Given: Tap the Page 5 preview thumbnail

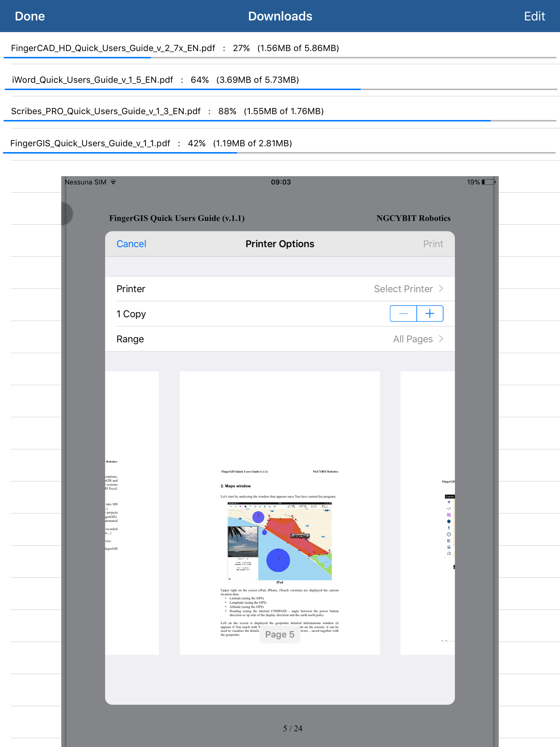Looking at the screenshot, I should click(x=280, y=513).
